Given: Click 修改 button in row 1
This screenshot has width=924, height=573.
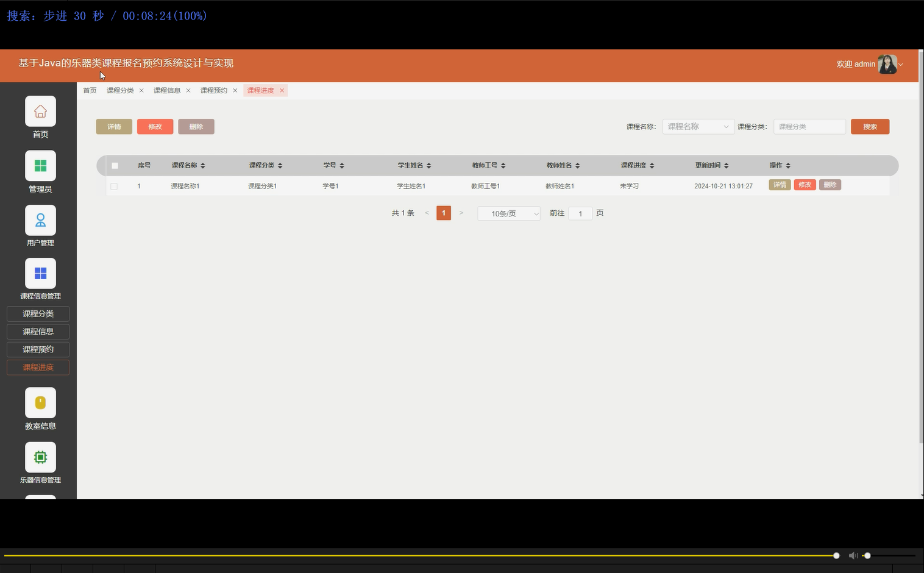Looking at the screenshot, I should (805, 185).
